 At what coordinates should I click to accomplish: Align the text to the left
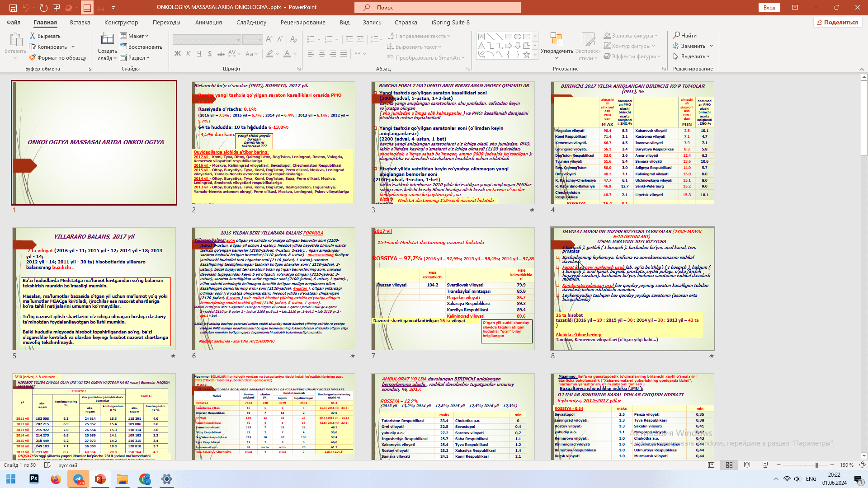pos(311,54)
